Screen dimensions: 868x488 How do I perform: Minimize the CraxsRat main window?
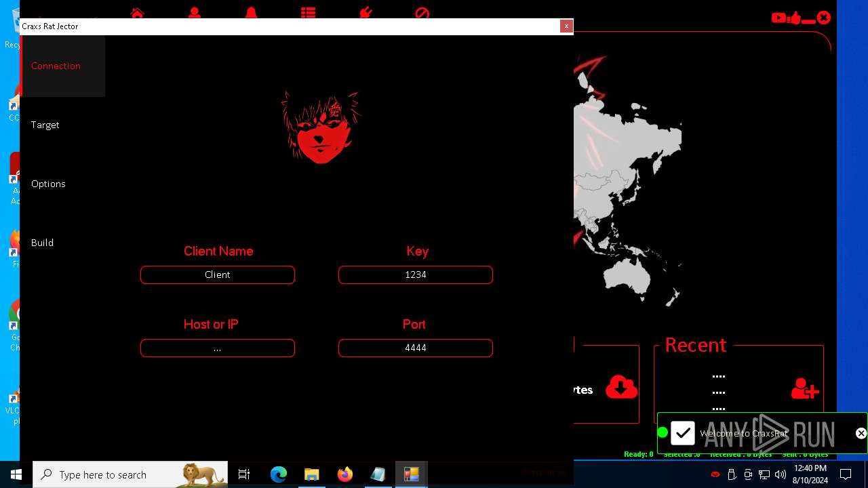[x=808, y=22]
